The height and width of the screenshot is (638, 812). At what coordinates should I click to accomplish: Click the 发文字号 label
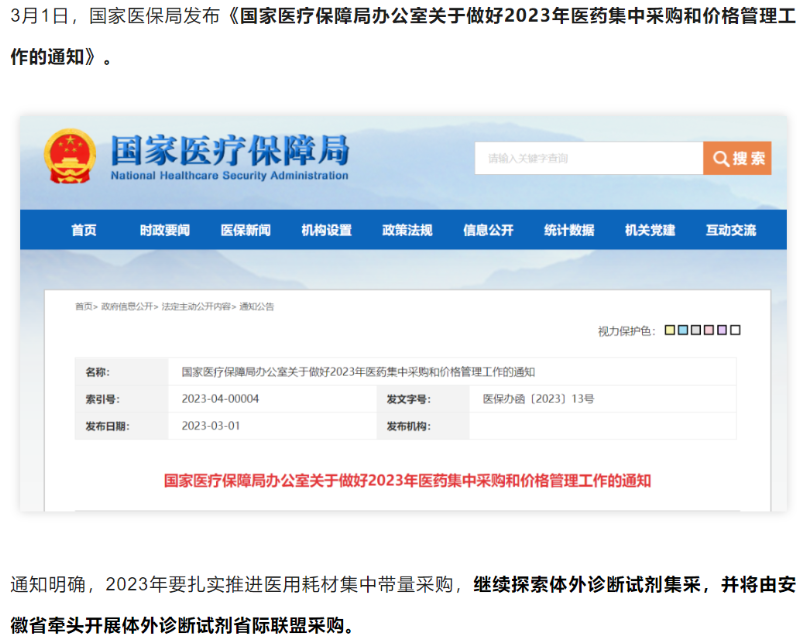coord(409,399)
